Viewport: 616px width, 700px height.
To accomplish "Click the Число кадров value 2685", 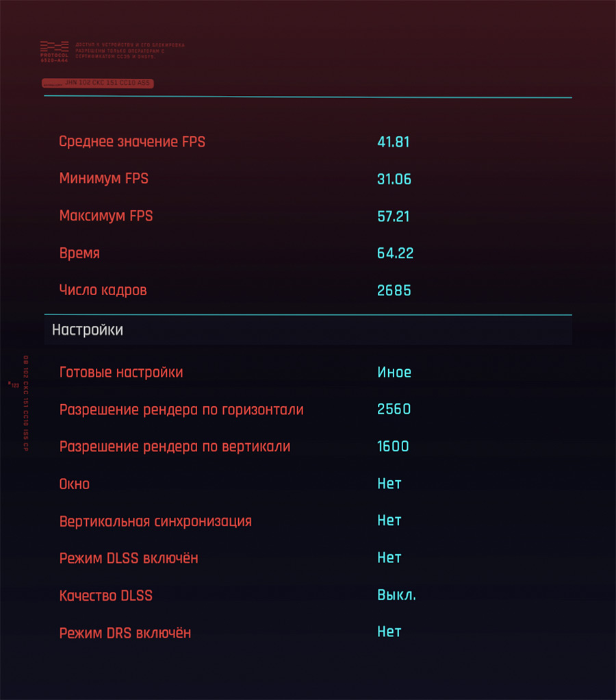I will click(394, 290).
